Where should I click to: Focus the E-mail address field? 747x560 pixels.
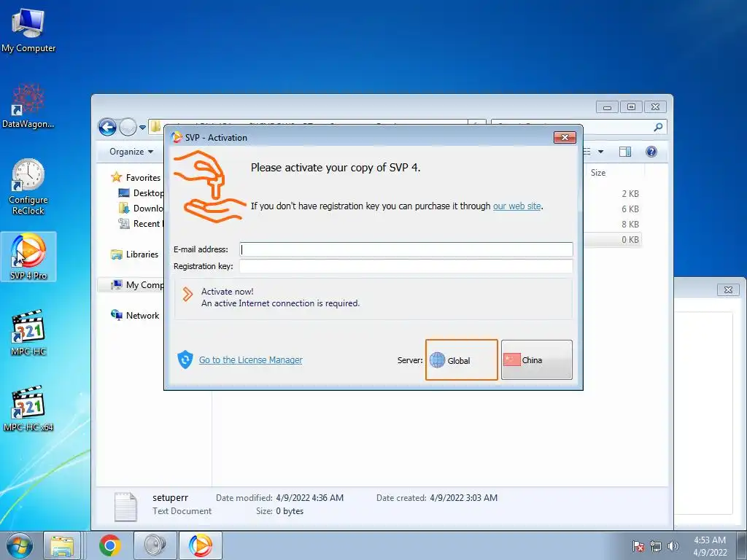(x=406, y=249)
